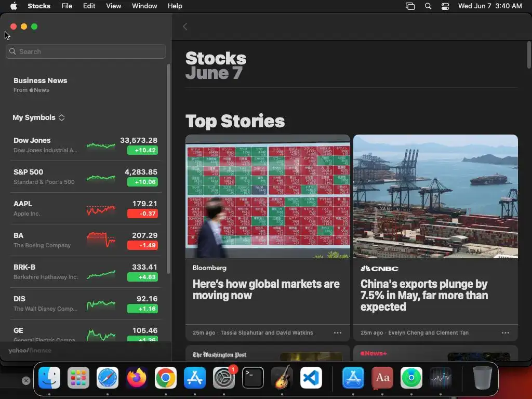Open App Store next to Chrome in Dock

(x=195, y=378)
